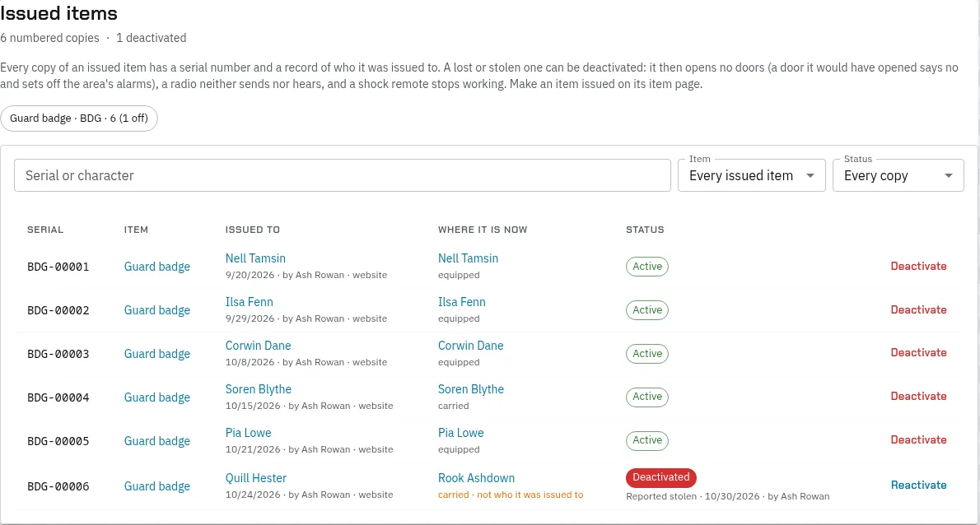Click the red Deactivated status badge

pos(660,477)
